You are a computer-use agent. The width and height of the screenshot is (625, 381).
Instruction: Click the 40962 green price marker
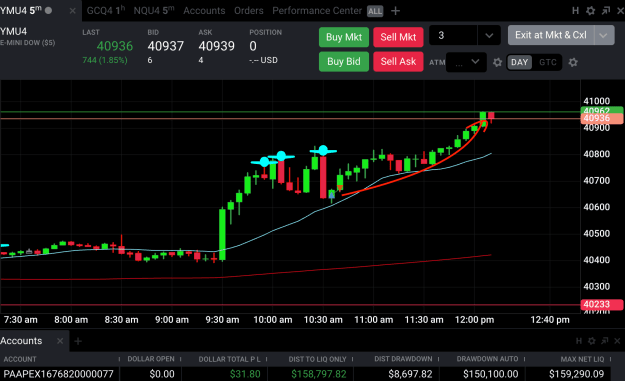click(601, 110)
